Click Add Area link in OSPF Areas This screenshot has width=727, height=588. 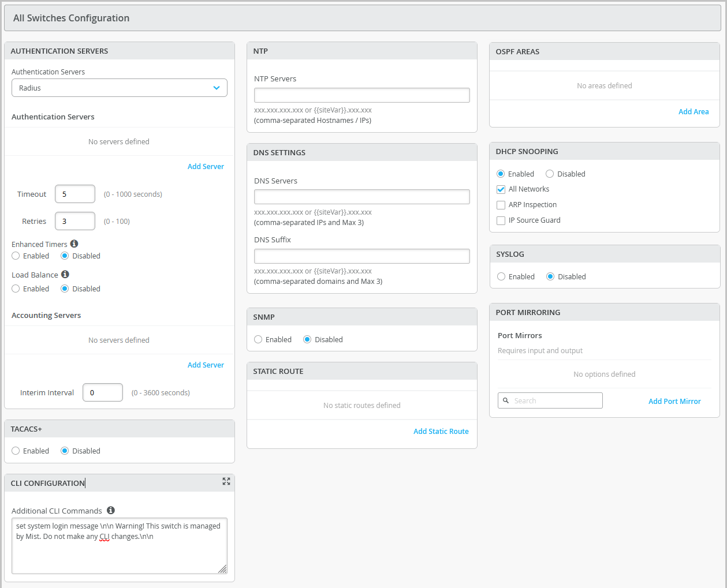[693, 111]
